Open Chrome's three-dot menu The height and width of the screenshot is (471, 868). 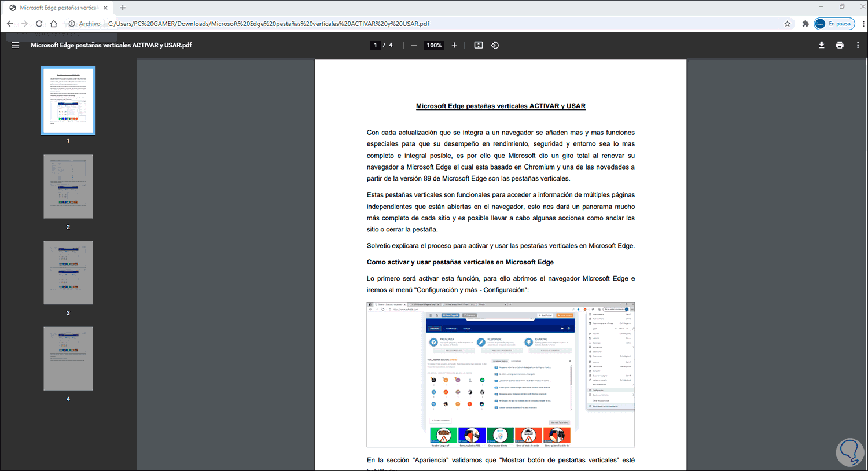pos(863,24)
